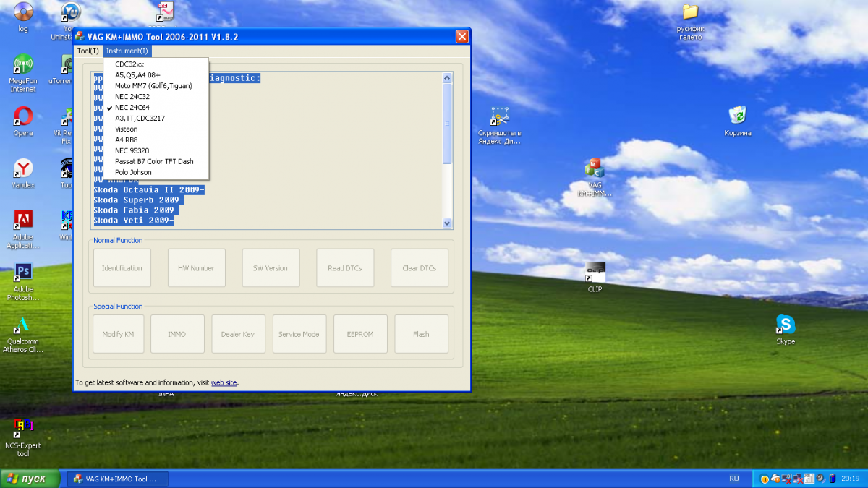
Task: Open the Tool(T) menu
Action: (x=88, y=51)
